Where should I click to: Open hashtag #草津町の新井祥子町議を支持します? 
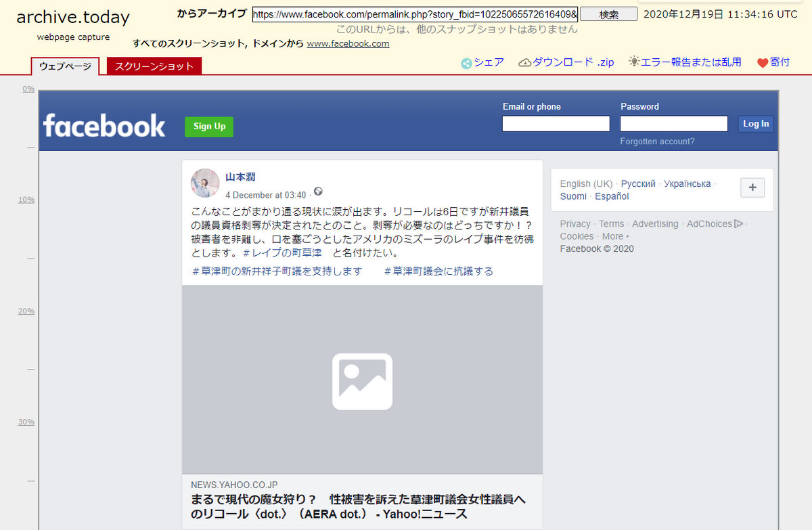point(277,271)
